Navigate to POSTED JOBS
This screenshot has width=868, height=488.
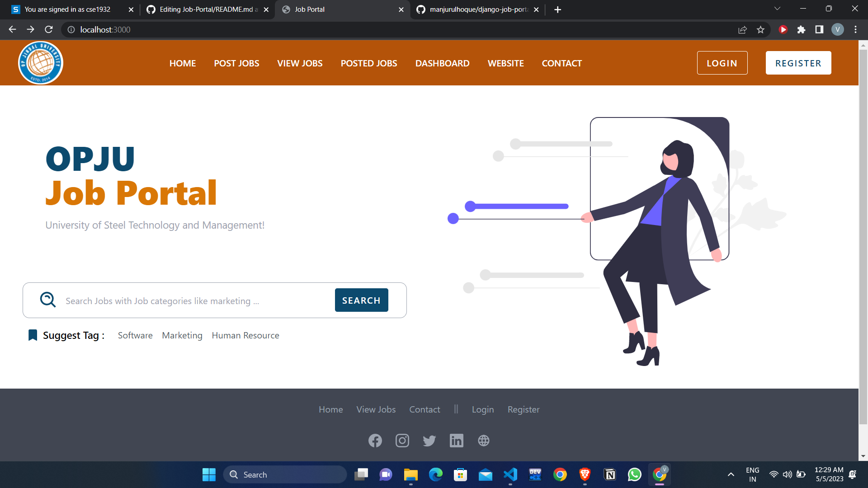[x=368, y=63]
